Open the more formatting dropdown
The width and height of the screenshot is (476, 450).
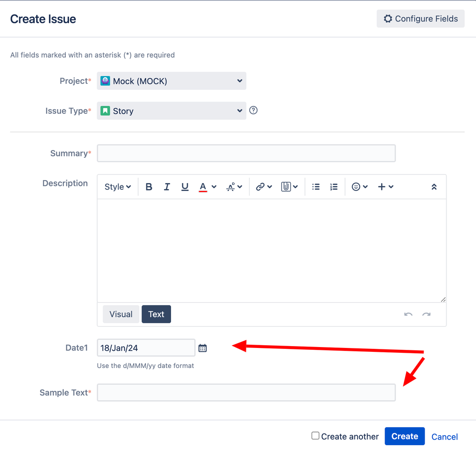pyautogui.click(x=234, y=187)
